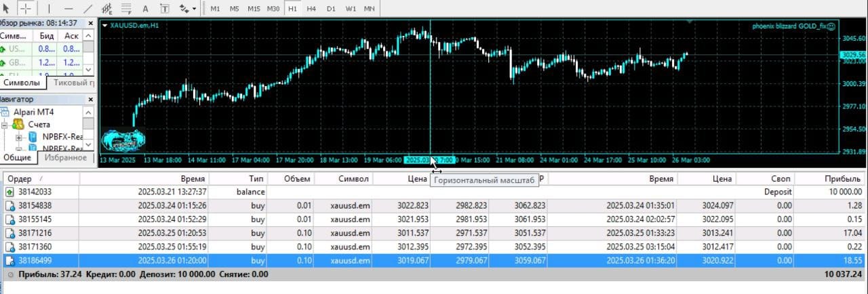
Task: Switch chart to M5 timeframe
Action: tap(234, 9)
